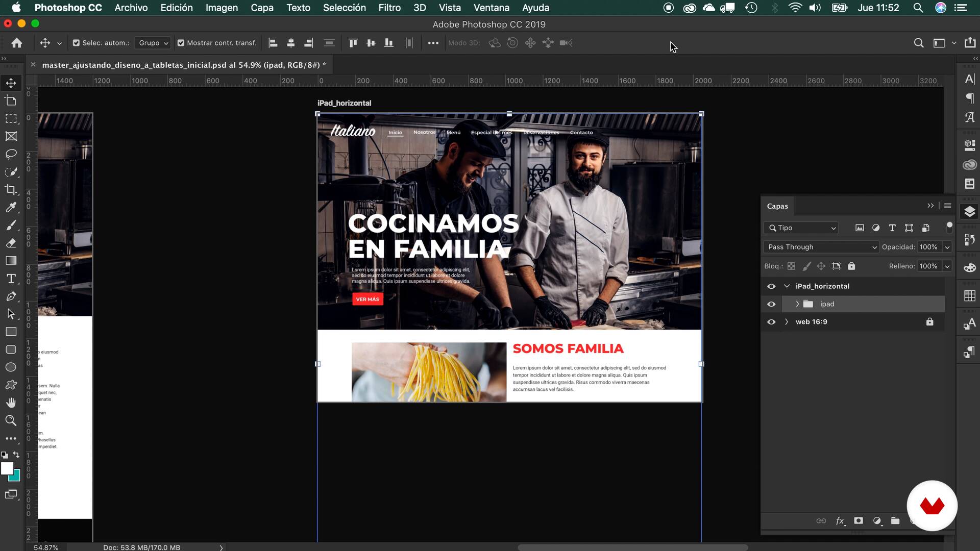Expand the ipad group folder

click(x=797, y=304)
